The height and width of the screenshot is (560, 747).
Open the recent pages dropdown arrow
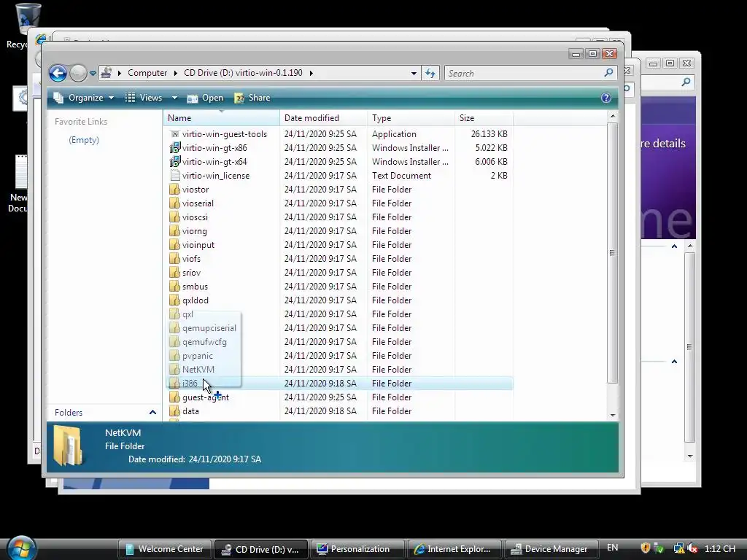point(93,74)
